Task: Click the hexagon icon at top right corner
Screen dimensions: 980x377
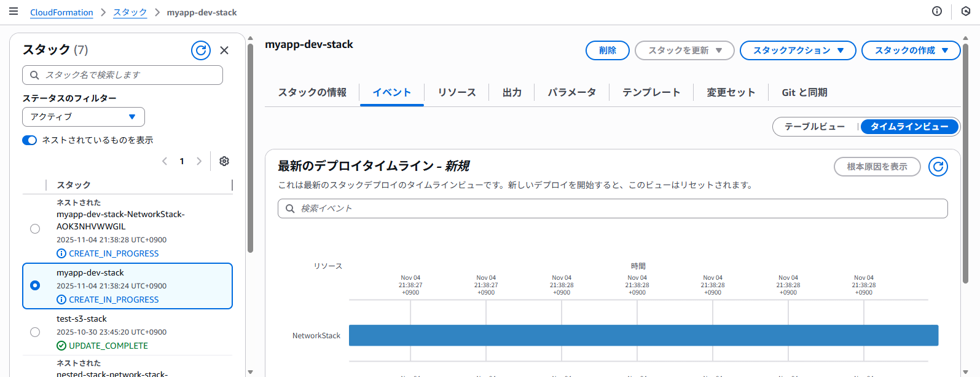Action: pos(966,11)
